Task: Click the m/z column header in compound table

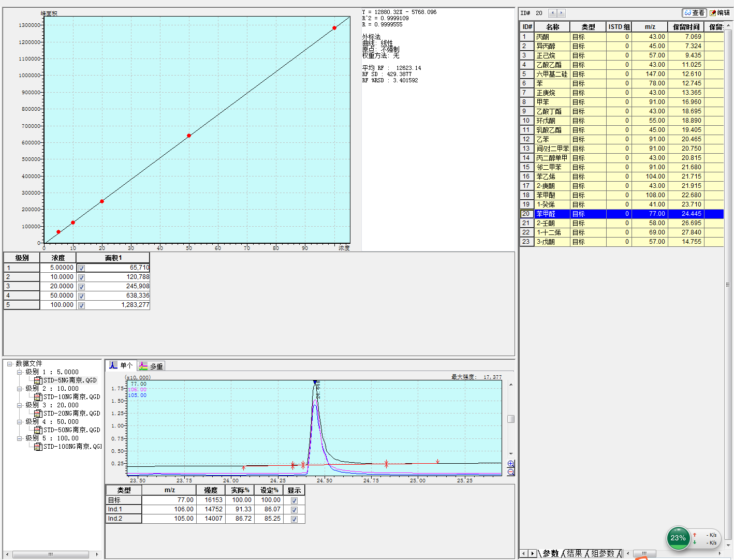Action: 650,27
